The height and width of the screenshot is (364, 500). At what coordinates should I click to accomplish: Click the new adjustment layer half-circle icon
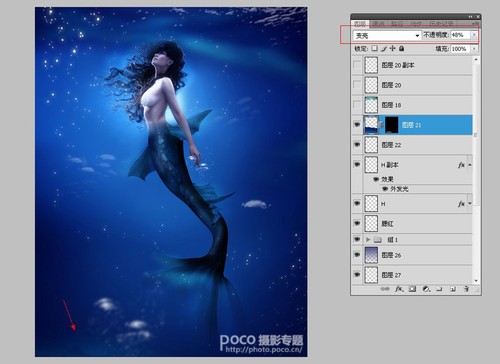point(426,289)
